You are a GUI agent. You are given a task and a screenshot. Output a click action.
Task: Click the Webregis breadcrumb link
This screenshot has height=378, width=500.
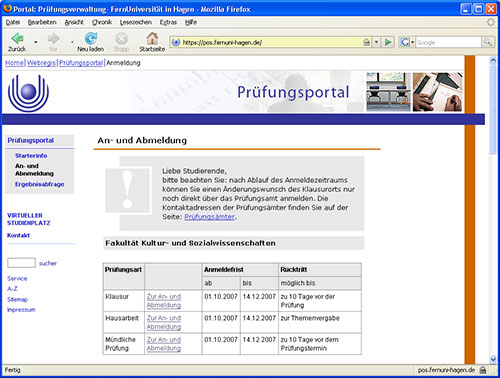pos(41,63)
